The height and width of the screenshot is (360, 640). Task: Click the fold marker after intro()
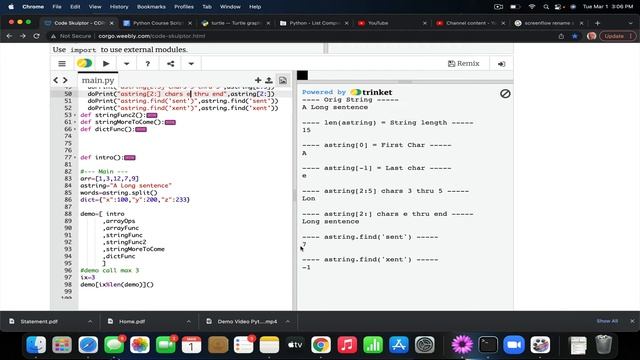coord(130,158)
